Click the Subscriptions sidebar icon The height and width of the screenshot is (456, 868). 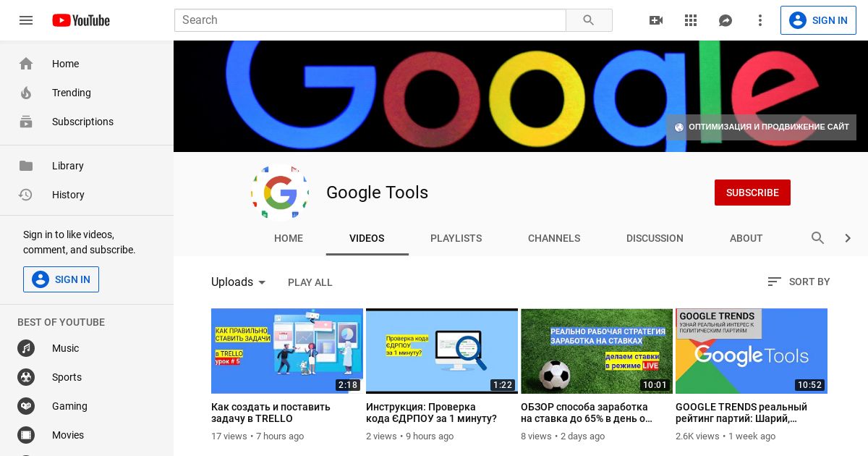[26, 122]
